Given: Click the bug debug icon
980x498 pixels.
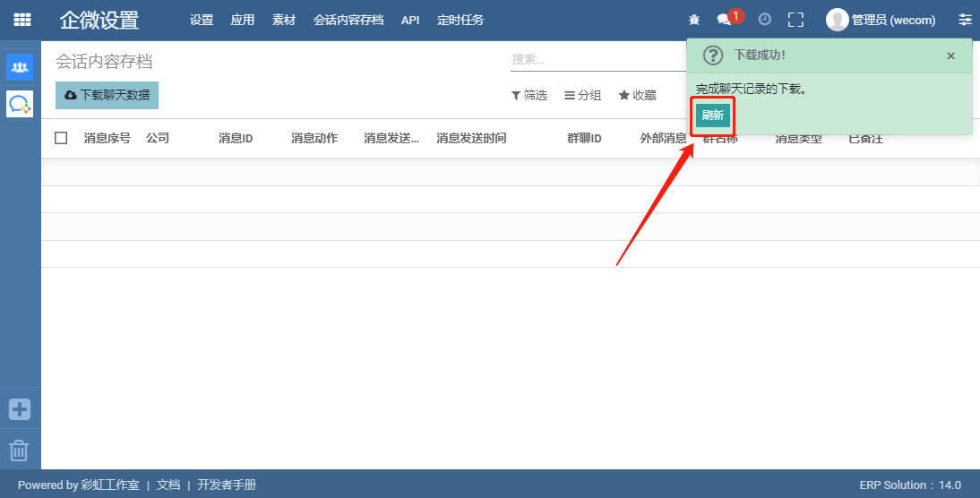Looking at the screenshot, I should [693, 20].
